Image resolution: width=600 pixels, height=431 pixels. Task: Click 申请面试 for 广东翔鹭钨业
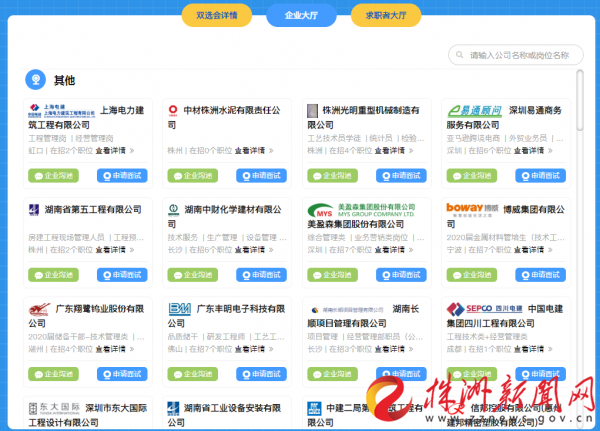pyautogui.click(x=122, y=374)
